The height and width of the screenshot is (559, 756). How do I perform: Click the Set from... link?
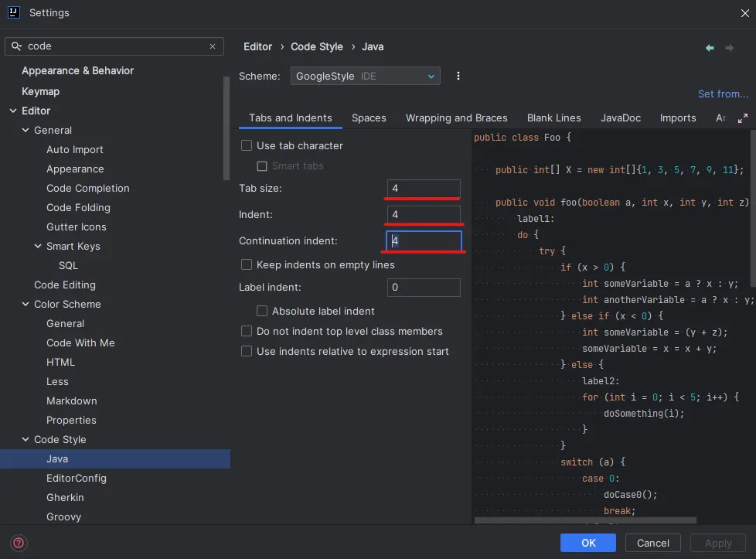[x=723, y=94]
